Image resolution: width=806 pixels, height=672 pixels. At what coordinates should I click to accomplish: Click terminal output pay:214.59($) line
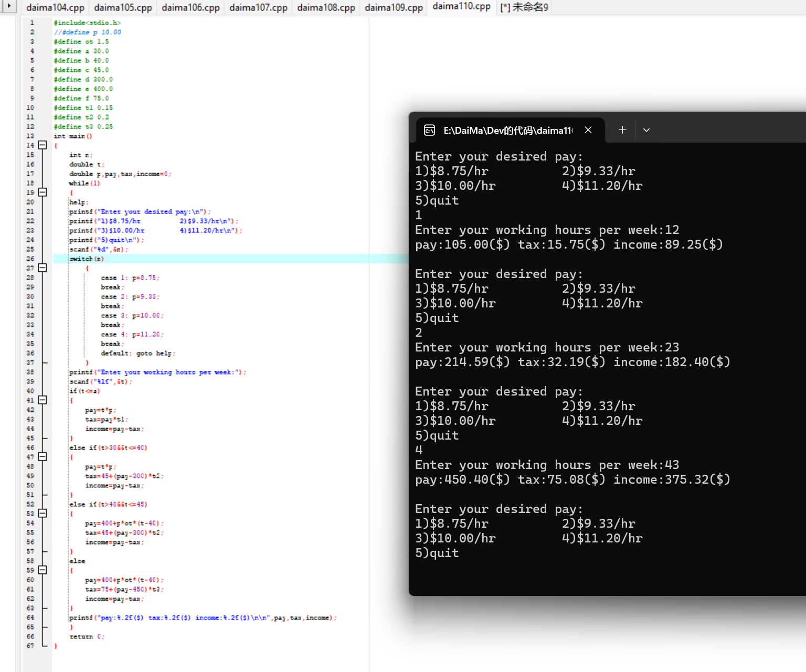(x=573, y=362)
